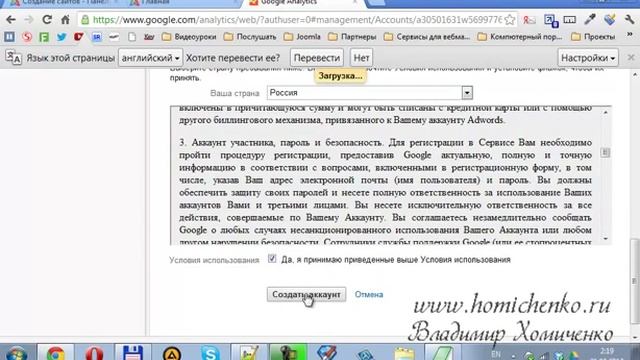
Task: Open the английский language dropdown
Action: (150, 58)
